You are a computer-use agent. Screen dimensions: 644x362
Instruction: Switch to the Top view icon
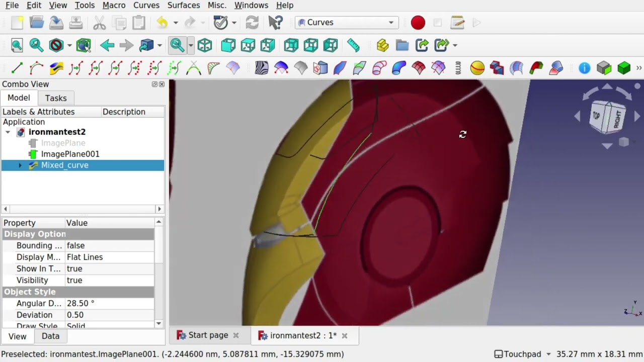tap(248, 45)
